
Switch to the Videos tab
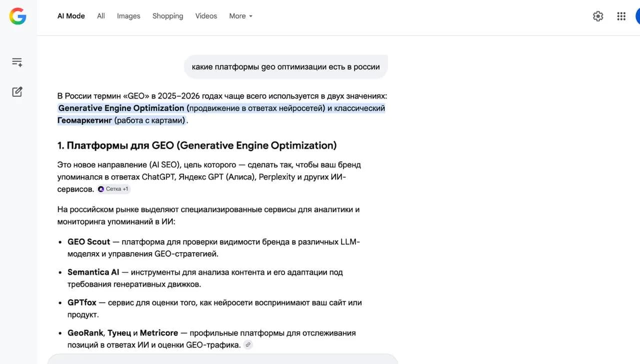click(x=206, y=16)
